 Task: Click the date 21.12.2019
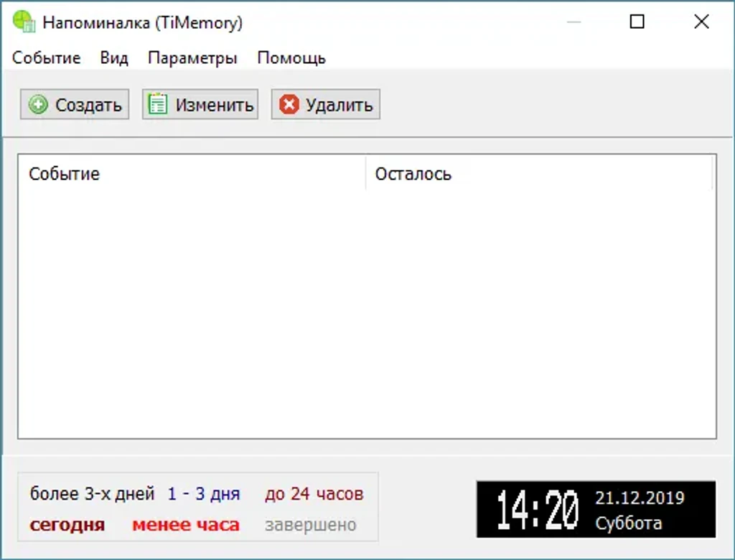pos(640,497)
